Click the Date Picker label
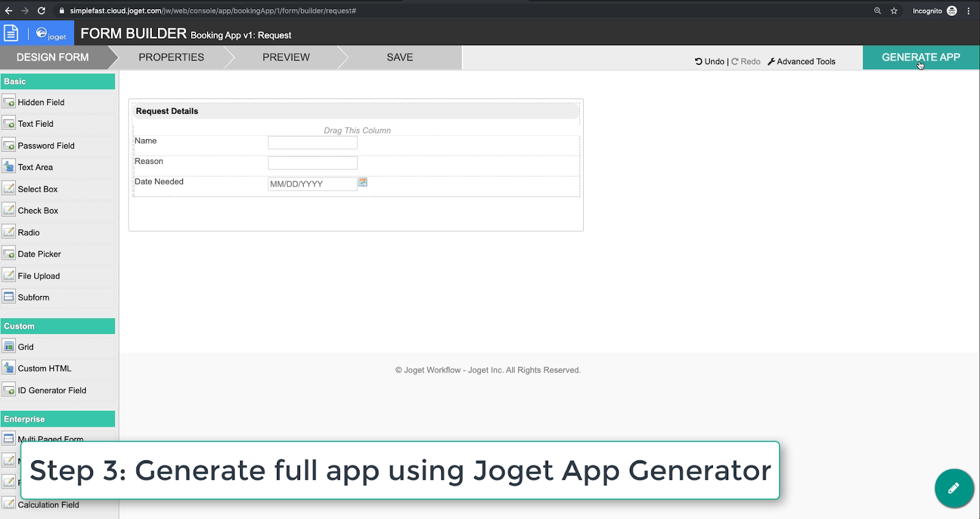Viewport: 980px width, 519px height. tap(39, 254)
